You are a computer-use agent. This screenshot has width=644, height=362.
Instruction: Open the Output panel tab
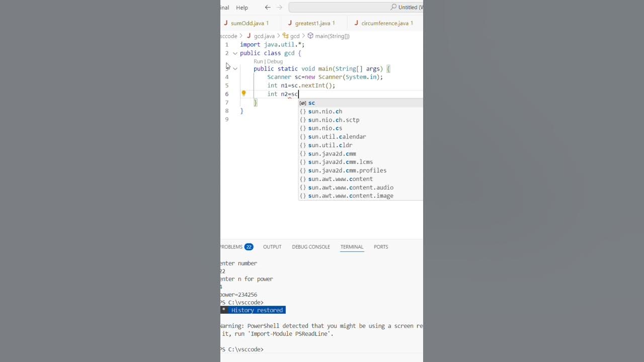coord(272,247)
